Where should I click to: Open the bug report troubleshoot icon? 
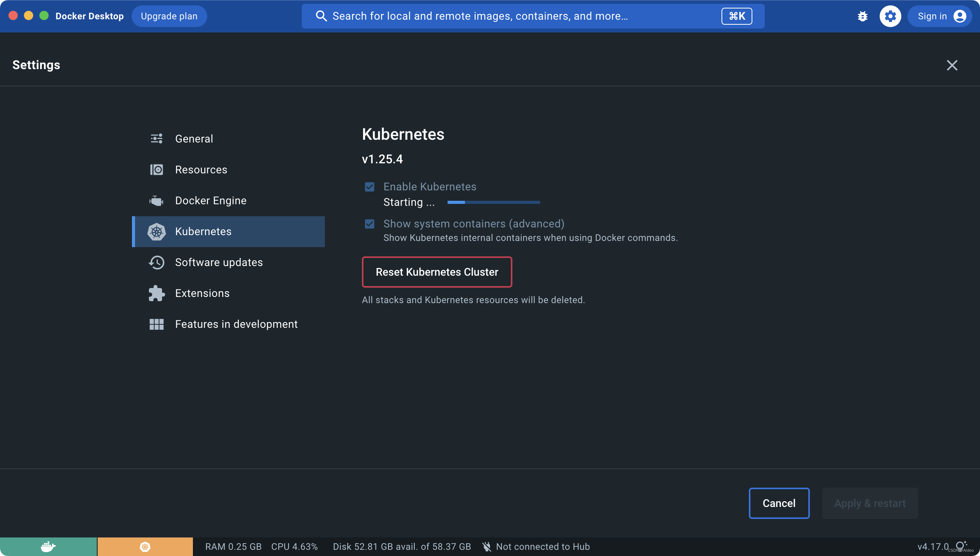pos(863,16)
